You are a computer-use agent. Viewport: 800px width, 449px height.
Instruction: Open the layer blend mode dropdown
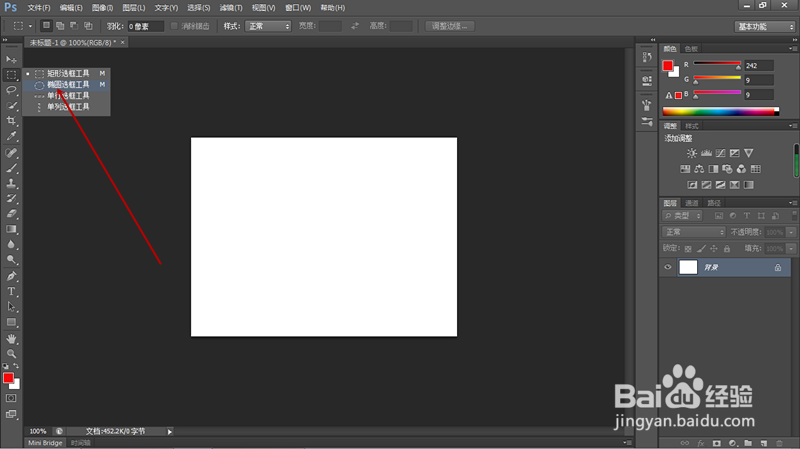tap(694, 232)
